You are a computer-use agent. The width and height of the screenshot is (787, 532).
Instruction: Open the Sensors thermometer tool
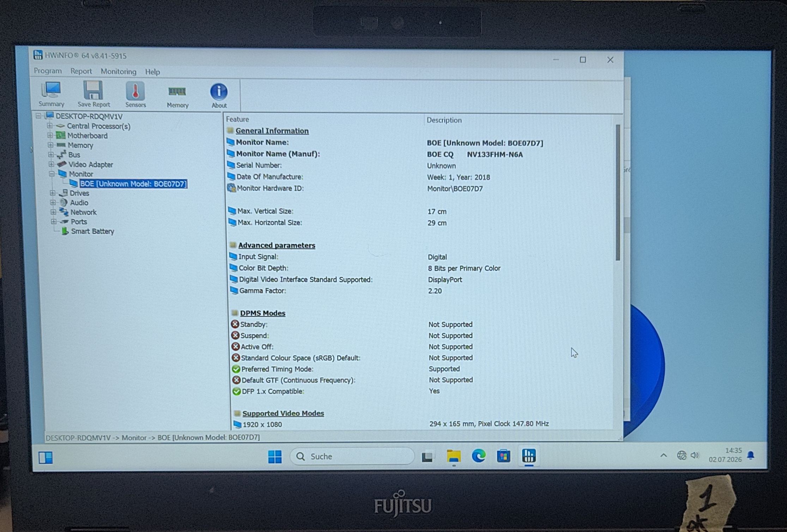point(135,95)
